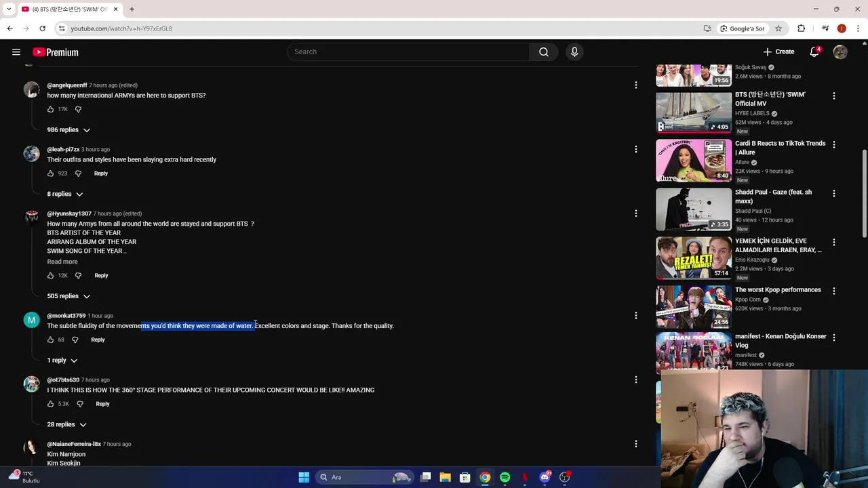
Task: Reply to @monkat3759 comment
Action: (98, 340)
